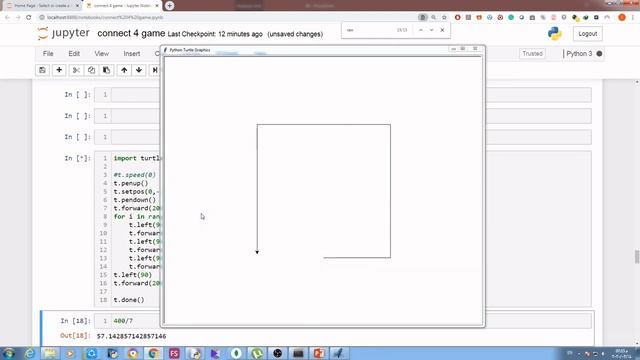This screenshot has width=640, height=360.
Task: Click the Python 3 kernel label
Action: coord(579,53)
